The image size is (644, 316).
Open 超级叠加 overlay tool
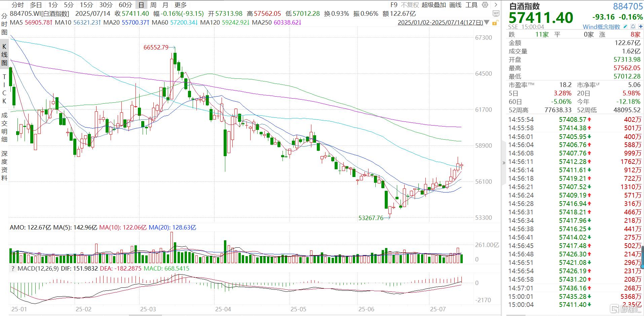pos(433,5)
